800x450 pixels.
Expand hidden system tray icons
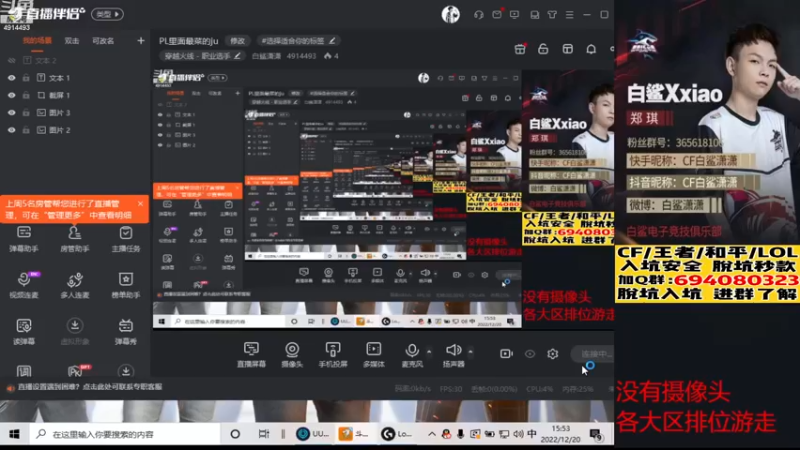tap(432, 434)
